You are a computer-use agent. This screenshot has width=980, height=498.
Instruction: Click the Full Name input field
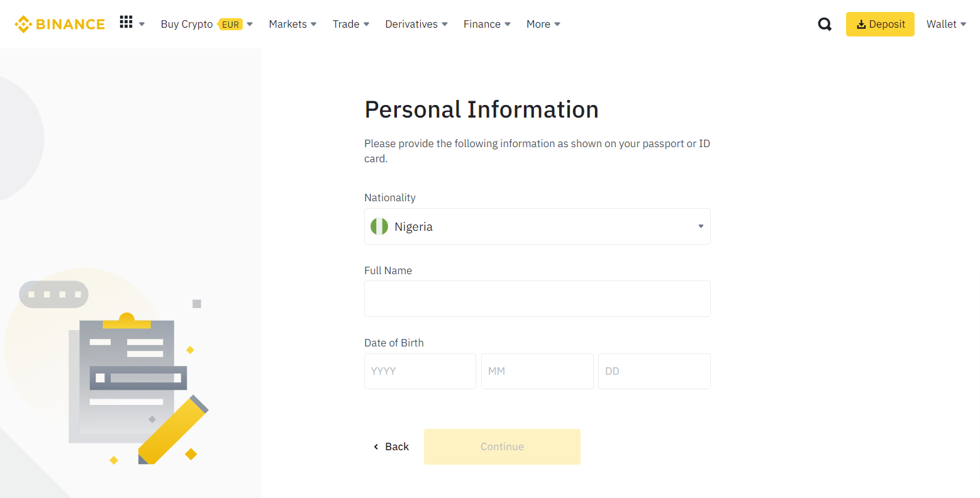[537, 299]
